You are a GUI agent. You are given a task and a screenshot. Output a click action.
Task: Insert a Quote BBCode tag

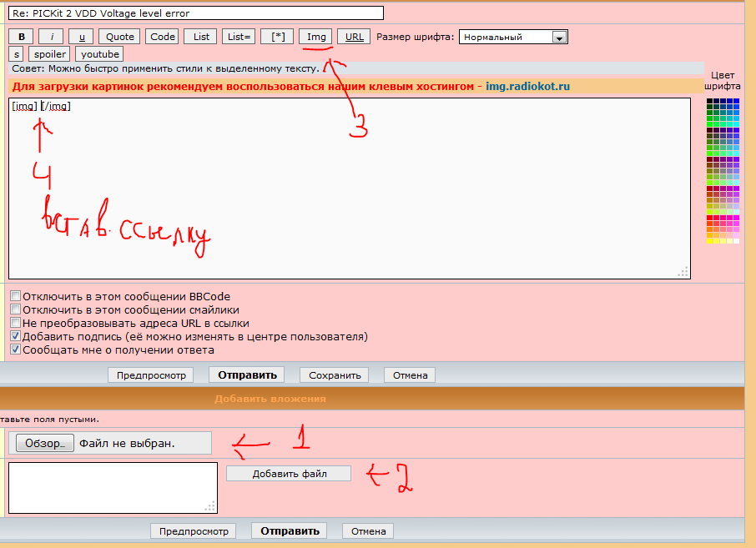pos(119,37)
